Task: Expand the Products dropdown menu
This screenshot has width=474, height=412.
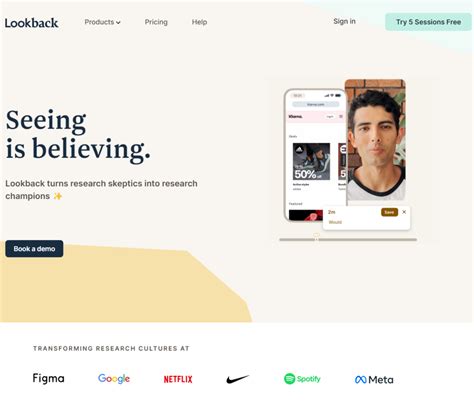Action: (102, 22)
